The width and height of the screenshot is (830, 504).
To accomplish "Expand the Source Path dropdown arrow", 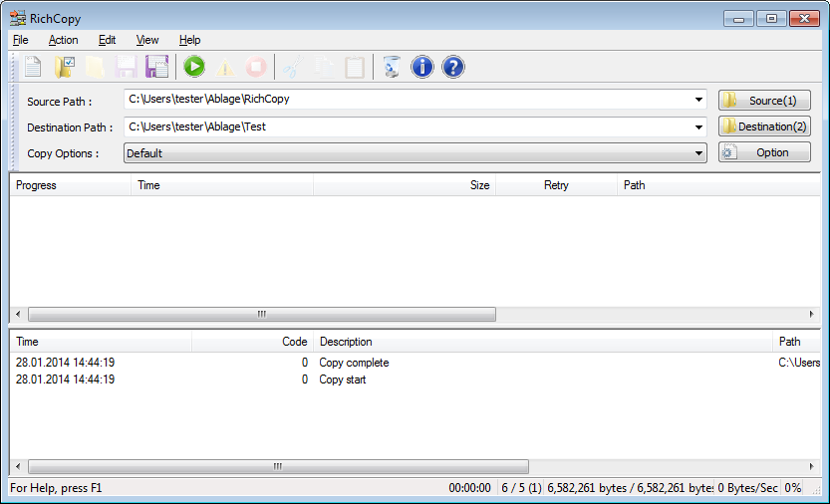I will point(698,100).
